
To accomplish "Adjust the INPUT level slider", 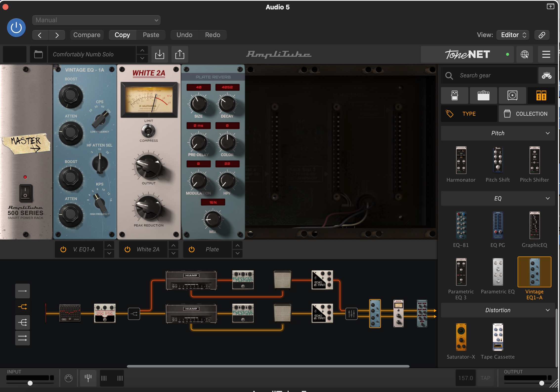I will point(30,383).
